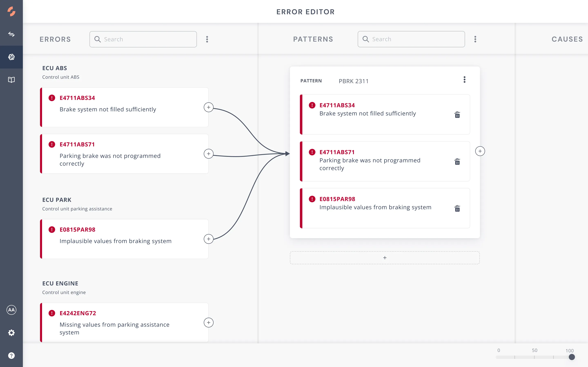Image resolution: width=588 pixels, height=367 pixels.
Task: Open the network graph sidebar icon
Action: click(x=11, y=57)
